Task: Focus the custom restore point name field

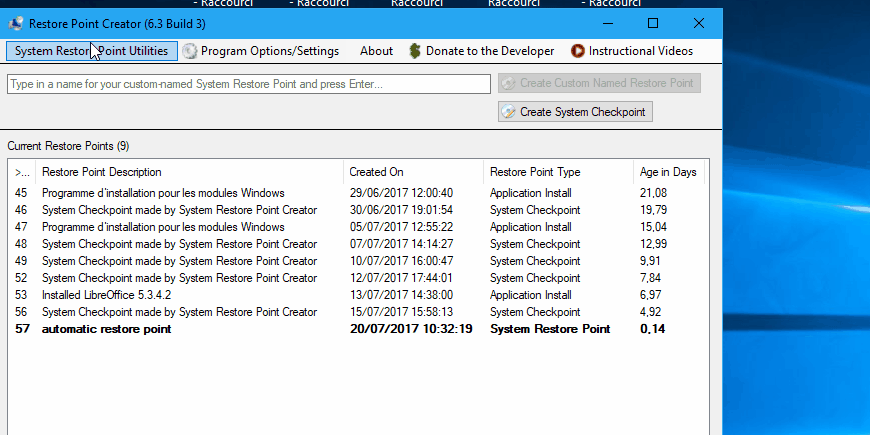Action: coord(249,84)
